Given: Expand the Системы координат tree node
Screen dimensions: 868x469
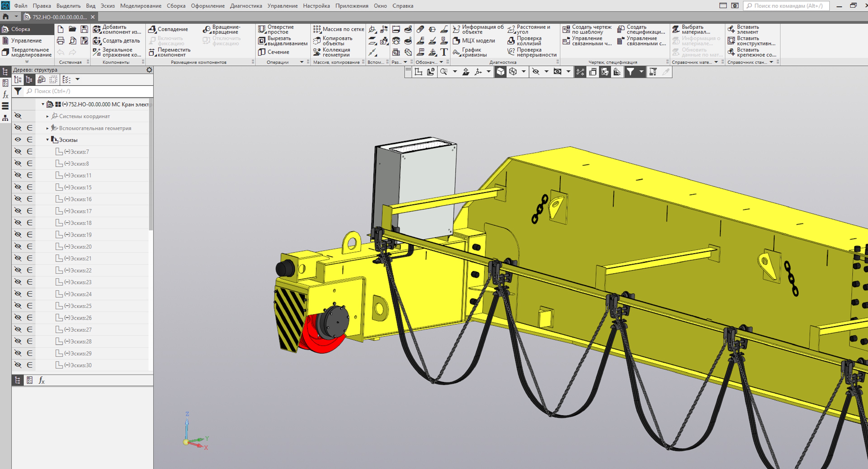Looking at the screenshot, I should 47,116.
